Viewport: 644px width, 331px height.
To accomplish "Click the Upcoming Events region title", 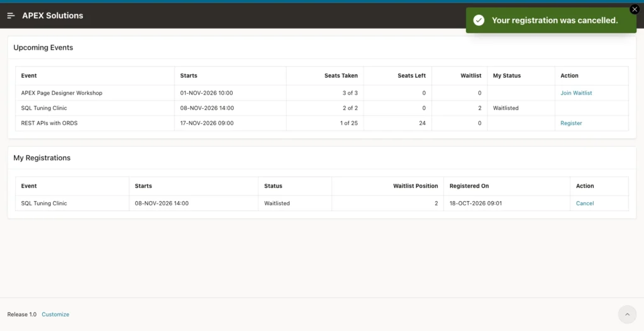I will click(43, 48).
